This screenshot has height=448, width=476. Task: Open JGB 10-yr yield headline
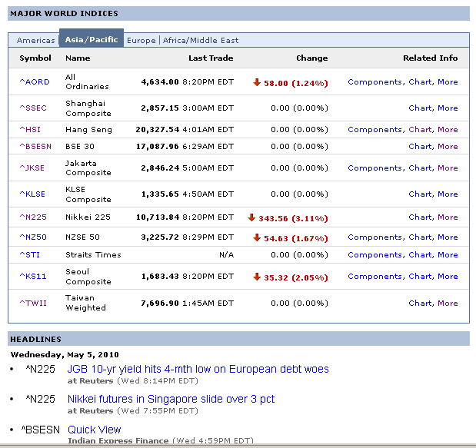pyautogui.click(x=198, y=369)
